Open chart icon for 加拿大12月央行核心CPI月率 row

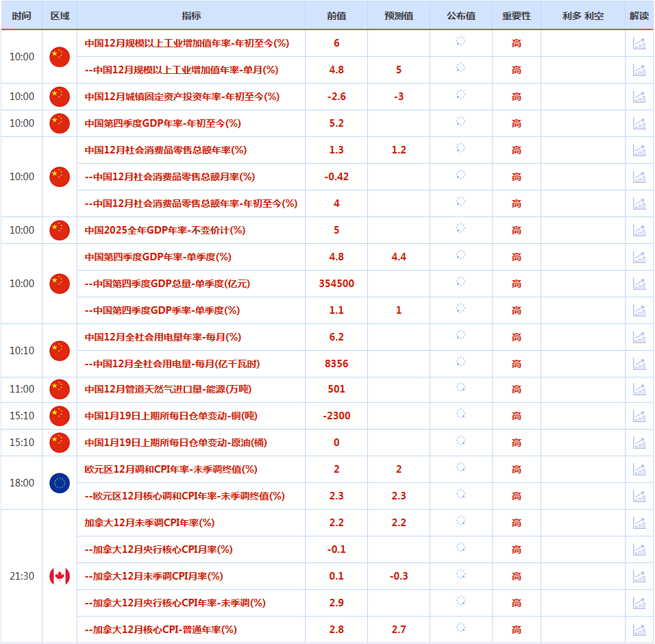639,550
